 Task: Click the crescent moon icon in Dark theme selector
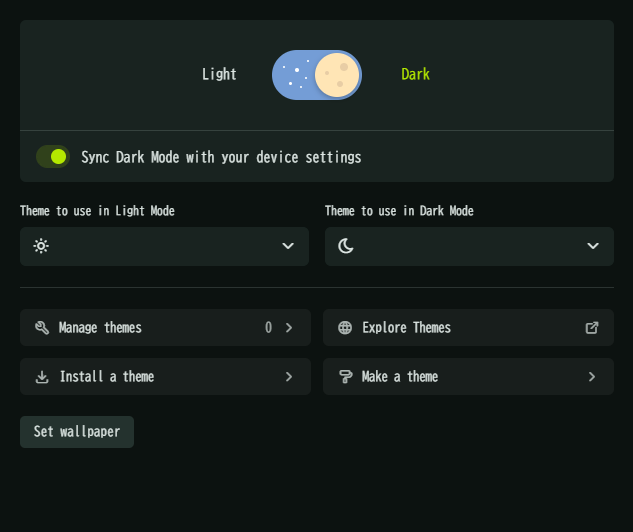(x=346, y=246)
